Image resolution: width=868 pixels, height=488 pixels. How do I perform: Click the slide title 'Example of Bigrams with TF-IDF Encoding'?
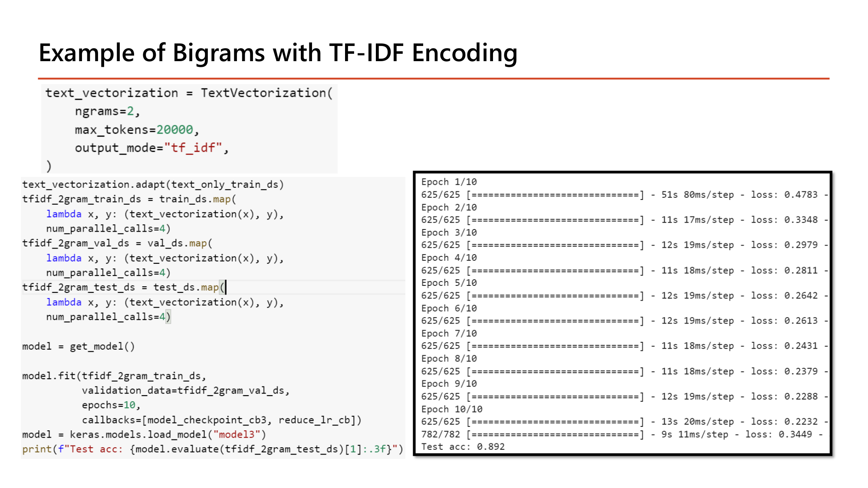(x=278, y=53)
